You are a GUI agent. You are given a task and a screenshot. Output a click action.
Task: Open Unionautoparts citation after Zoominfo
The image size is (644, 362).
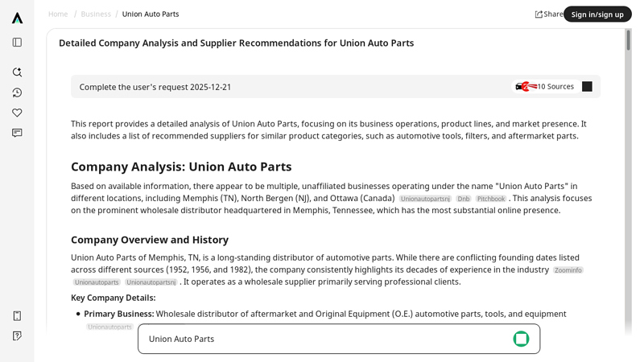(x=97, y=282)
